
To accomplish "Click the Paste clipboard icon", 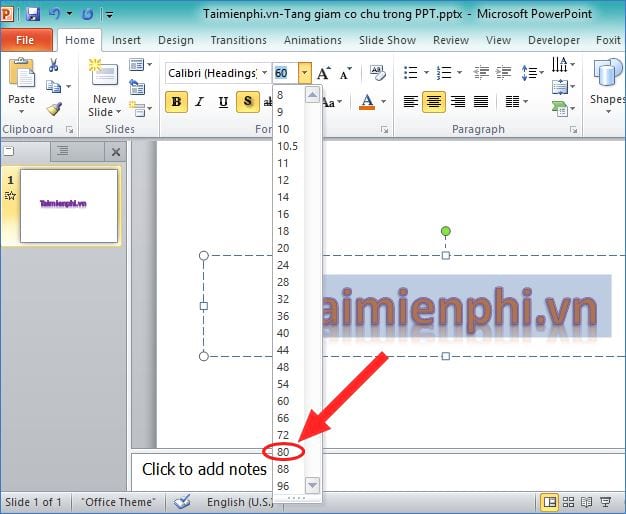I will click(22, 73).
